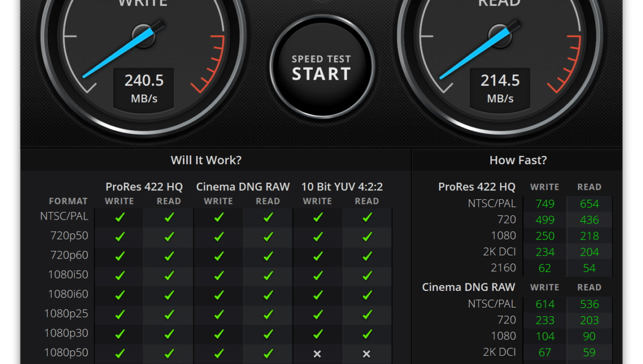643x364 pixels.
Task: Click ProRes 1080 write value 250
Action: (545, 236)
